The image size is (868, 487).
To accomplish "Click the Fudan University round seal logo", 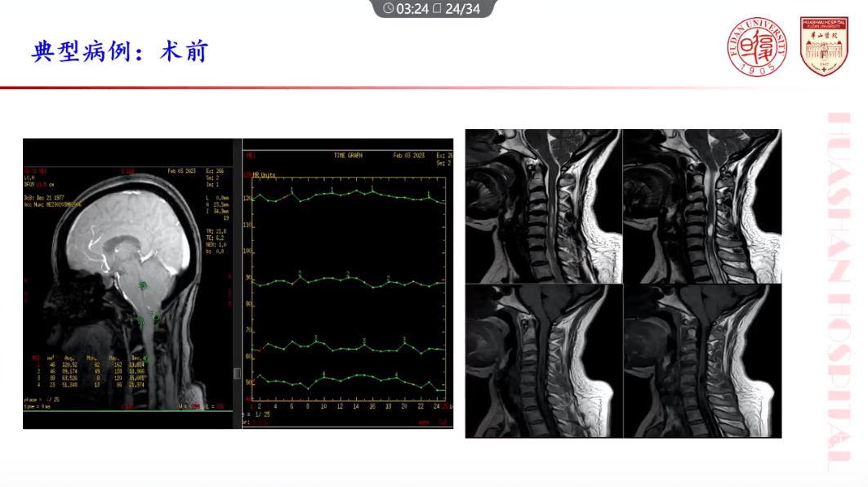I will click(x=757, y=47).
